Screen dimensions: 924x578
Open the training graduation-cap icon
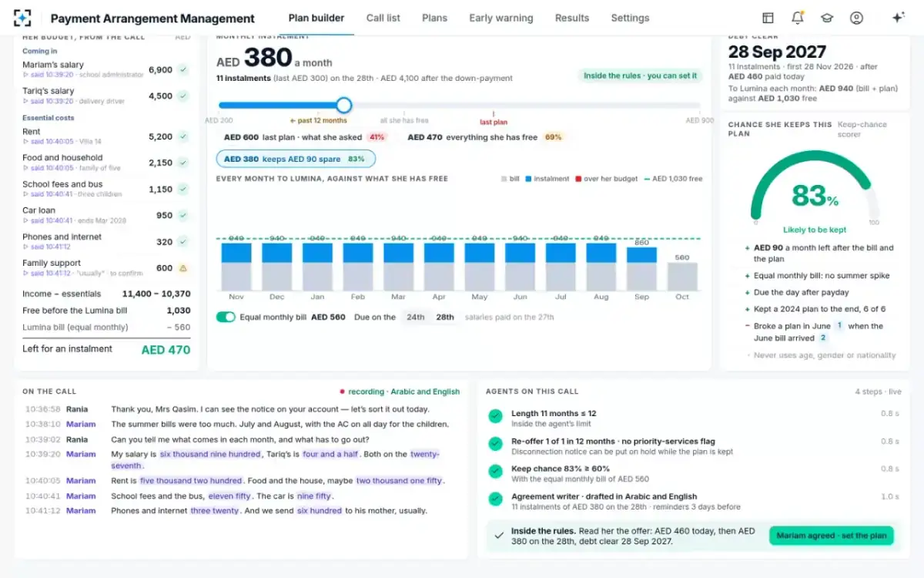827,18
